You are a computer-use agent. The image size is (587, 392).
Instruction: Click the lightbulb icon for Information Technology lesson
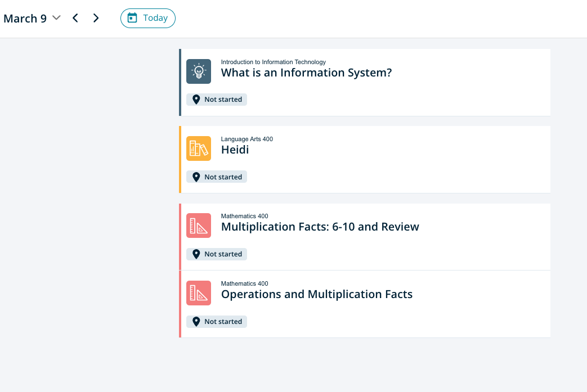coord(199,71)
